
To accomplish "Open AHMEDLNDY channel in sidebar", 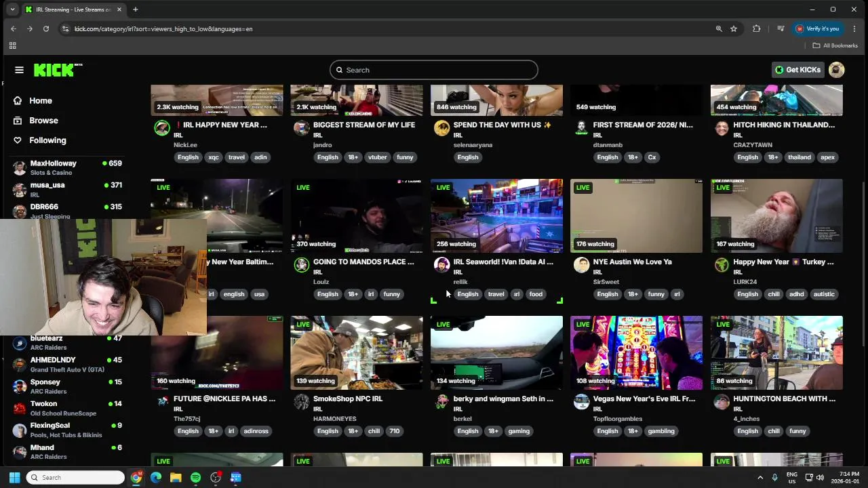I will pyautogui.click(x=67, y=365).
